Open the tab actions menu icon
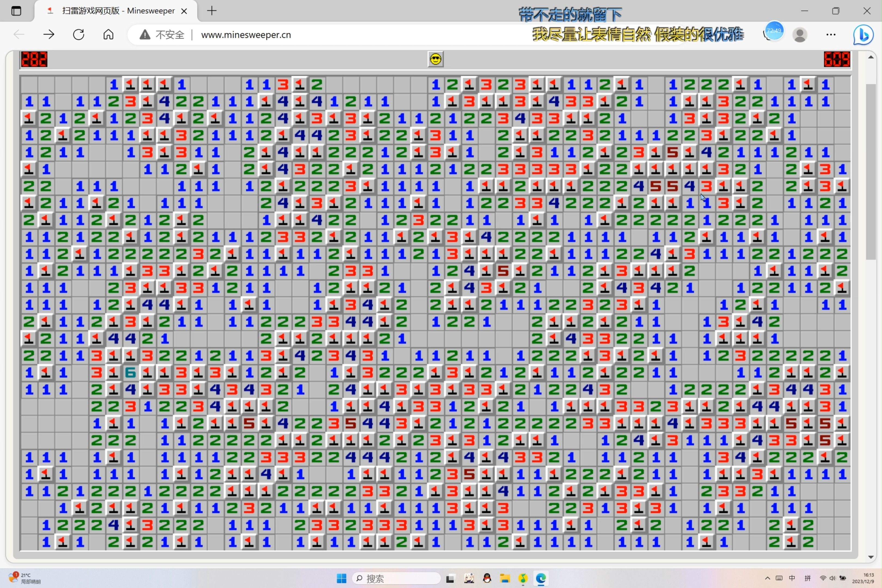 [16, 11]
